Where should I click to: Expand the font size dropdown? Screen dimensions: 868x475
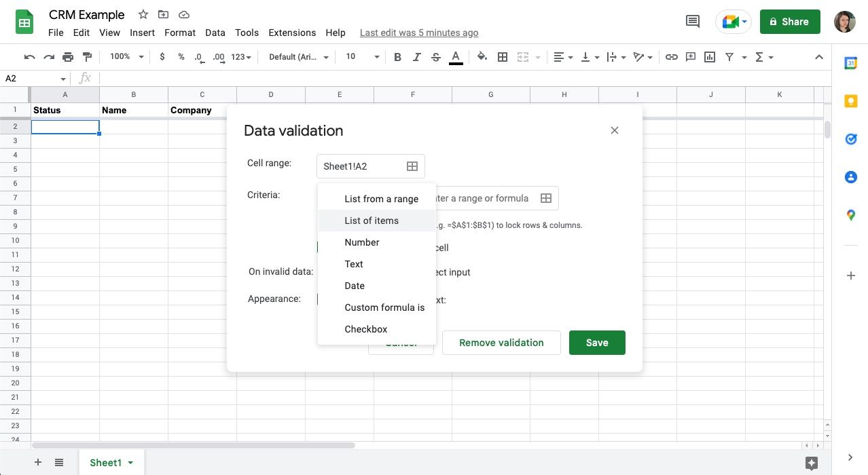tap(363, 57)
